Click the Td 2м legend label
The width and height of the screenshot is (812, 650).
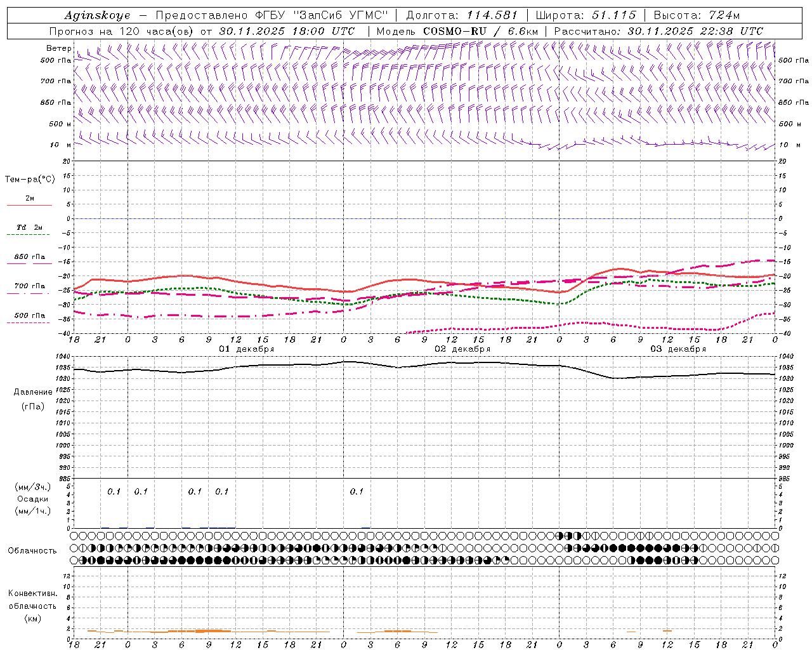(x=30, y=227)
